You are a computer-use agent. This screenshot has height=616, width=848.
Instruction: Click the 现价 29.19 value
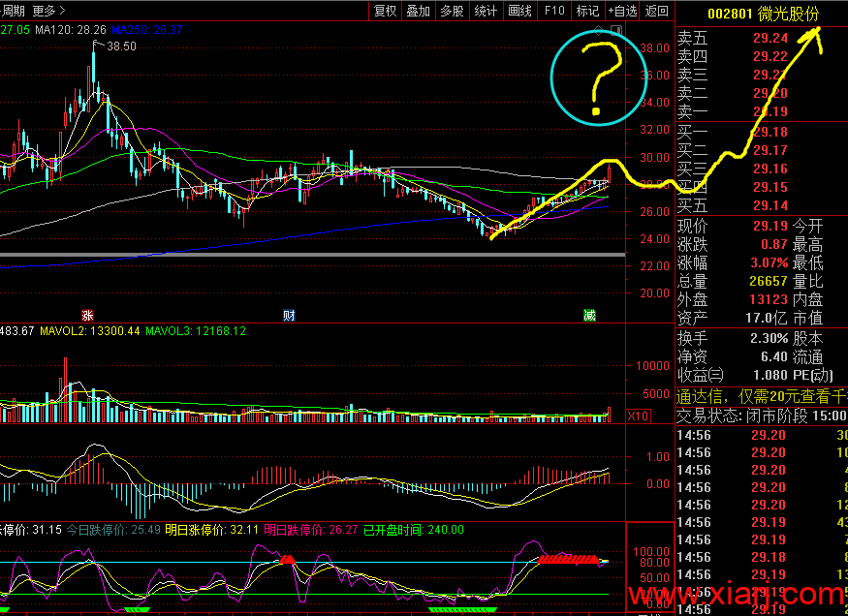click(770, 226)
